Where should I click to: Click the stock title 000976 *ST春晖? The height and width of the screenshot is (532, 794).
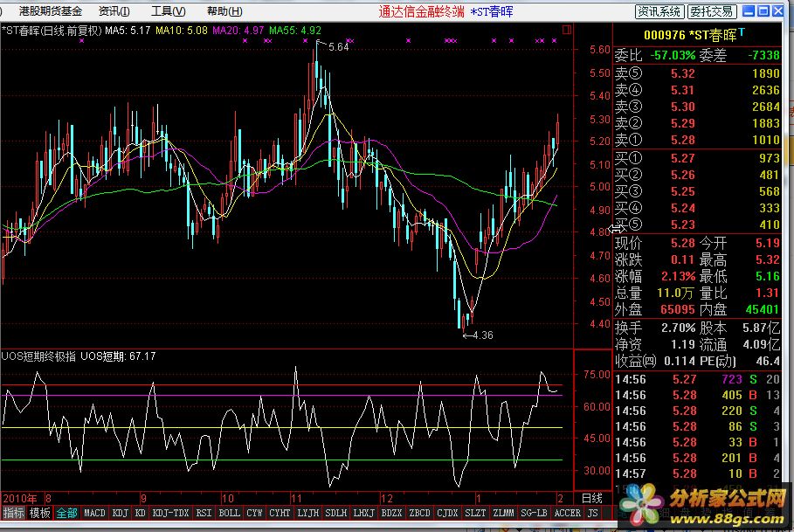(x=690, y=35)
